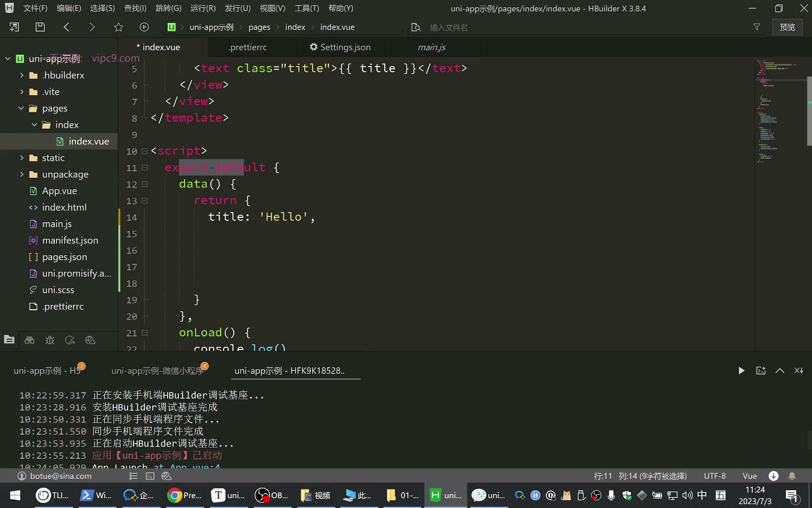Expand the .vite folder
812x508 pixels.
tap(22, 91)
